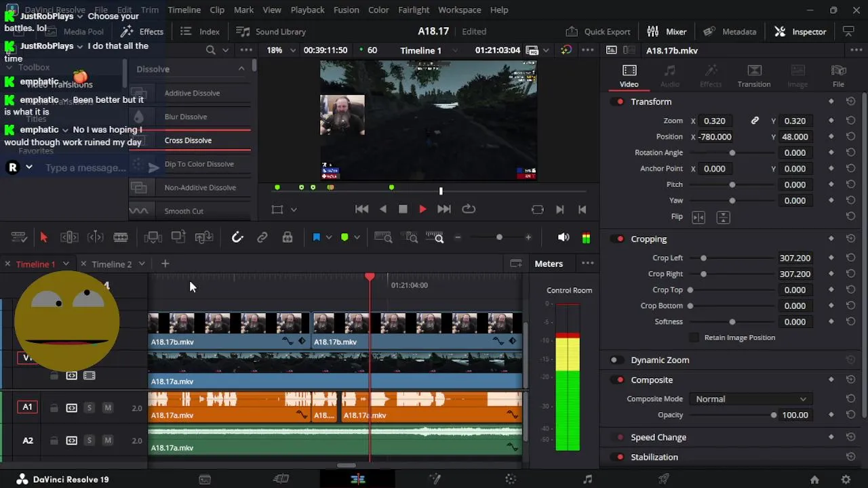Screen dimensions: 868x488
Task: Toggle Linked Selection chain icon
Action: (x=262, y=237)
